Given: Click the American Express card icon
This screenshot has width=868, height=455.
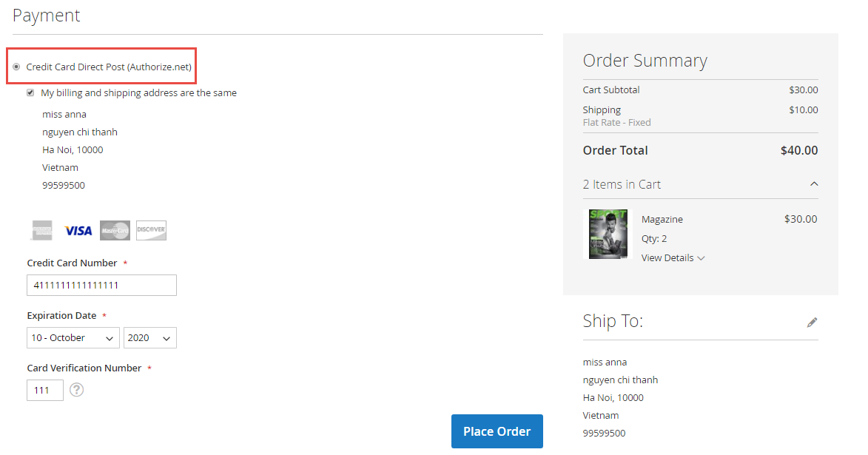Looking at the screenshot, I should 41,230.
